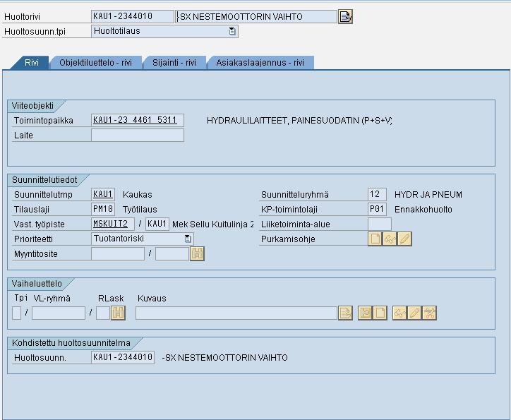Click the Työtilaus order type text
Image resolution: width=511 pixels, height=420 pixels.
pos(140,210)
